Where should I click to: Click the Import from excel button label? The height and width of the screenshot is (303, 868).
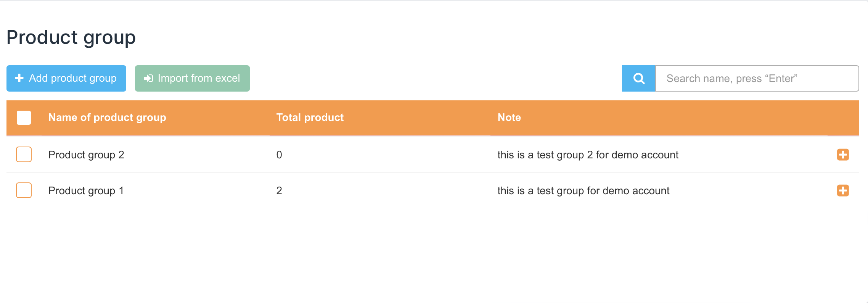(199, 78)
